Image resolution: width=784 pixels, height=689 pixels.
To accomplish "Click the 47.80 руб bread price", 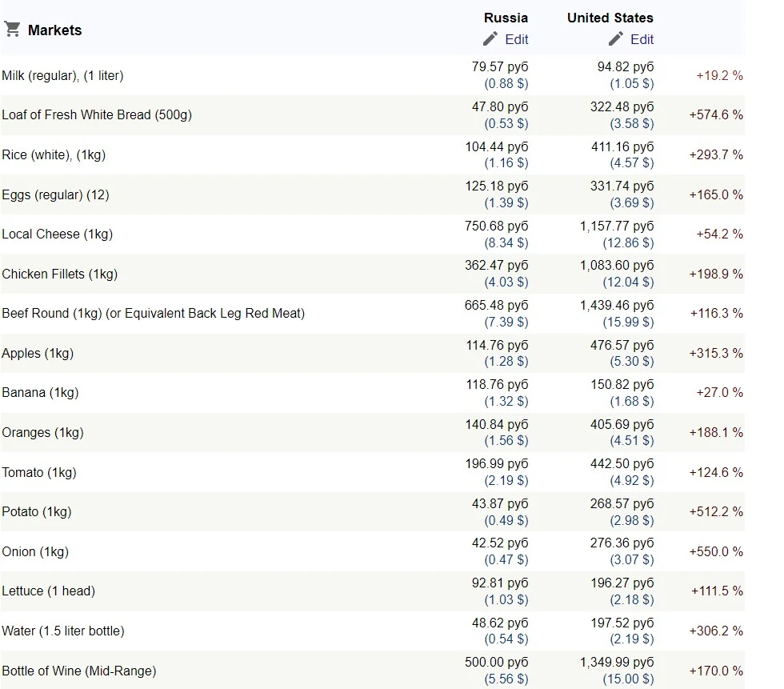I will point(500,107).
